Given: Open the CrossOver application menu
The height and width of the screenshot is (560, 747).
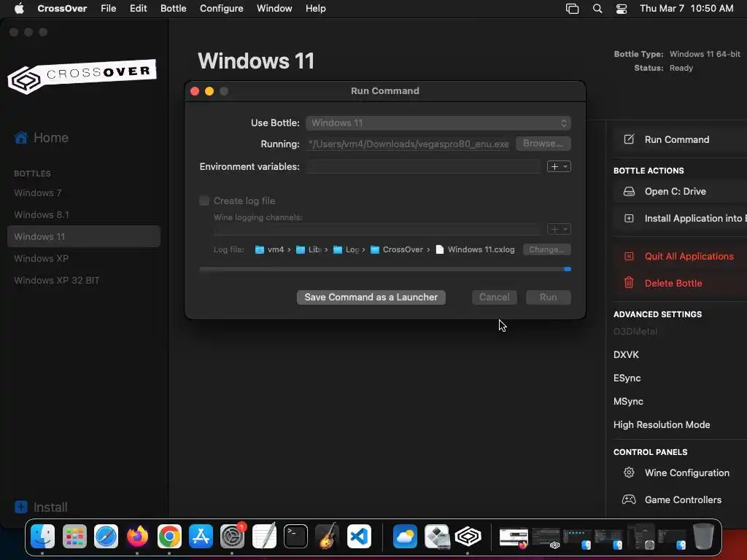Looking at the screenshot, I should click(x=62, y=9).
